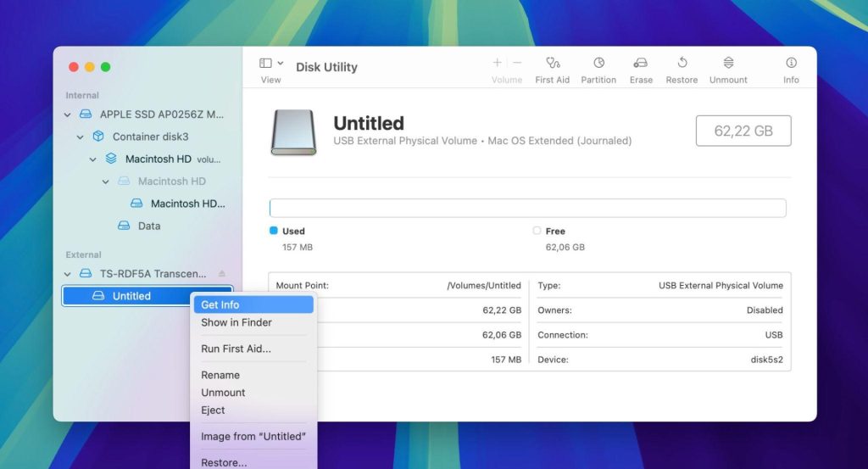Click the 157 MB used amount under Used

click(298, 247)
